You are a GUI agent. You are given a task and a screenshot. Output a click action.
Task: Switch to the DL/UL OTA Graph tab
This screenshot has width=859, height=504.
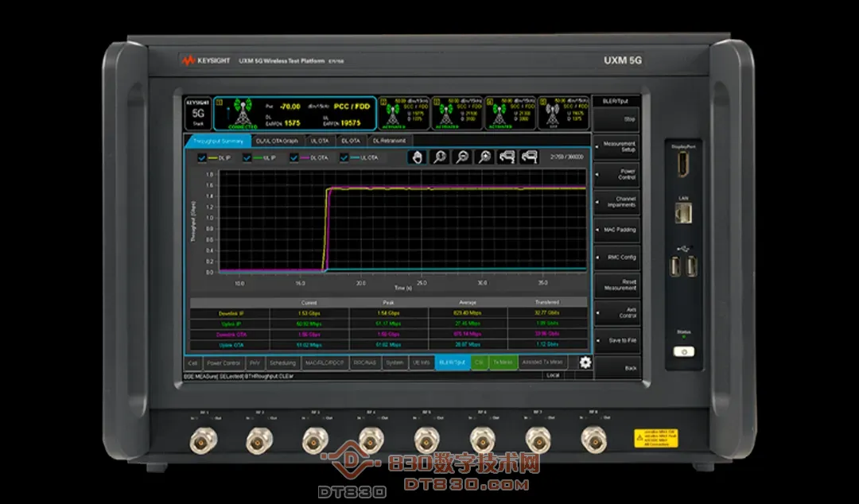276,141
